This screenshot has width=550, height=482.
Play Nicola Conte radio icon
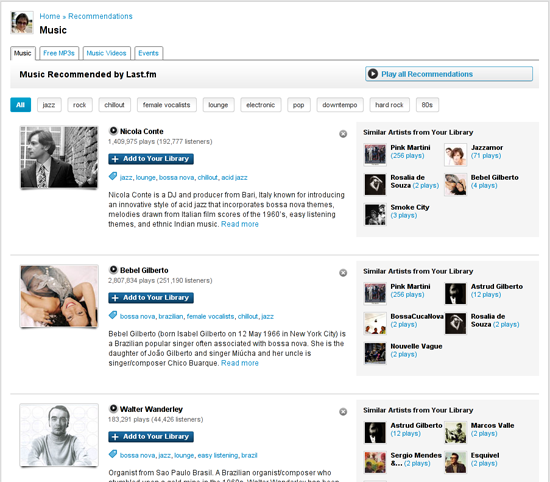pos(113,131)
